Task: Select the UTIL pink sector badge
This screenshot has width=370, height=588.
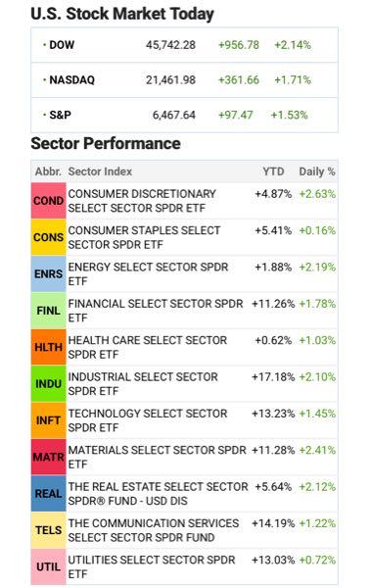Action: click(x=49, y=566)
